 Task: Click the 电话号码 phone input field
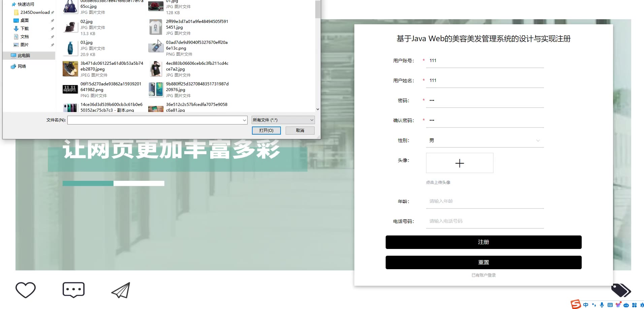click(485, 221)
